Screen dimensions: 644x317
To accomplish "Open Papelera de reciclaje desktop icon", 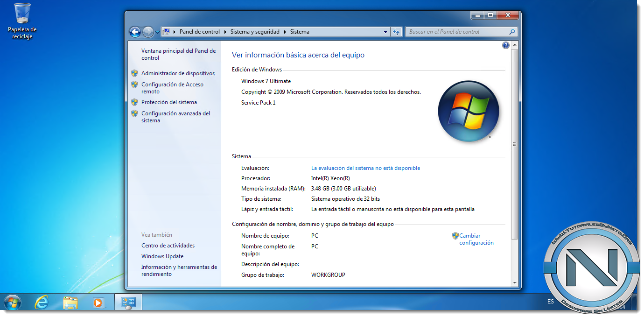I will 22,21.
